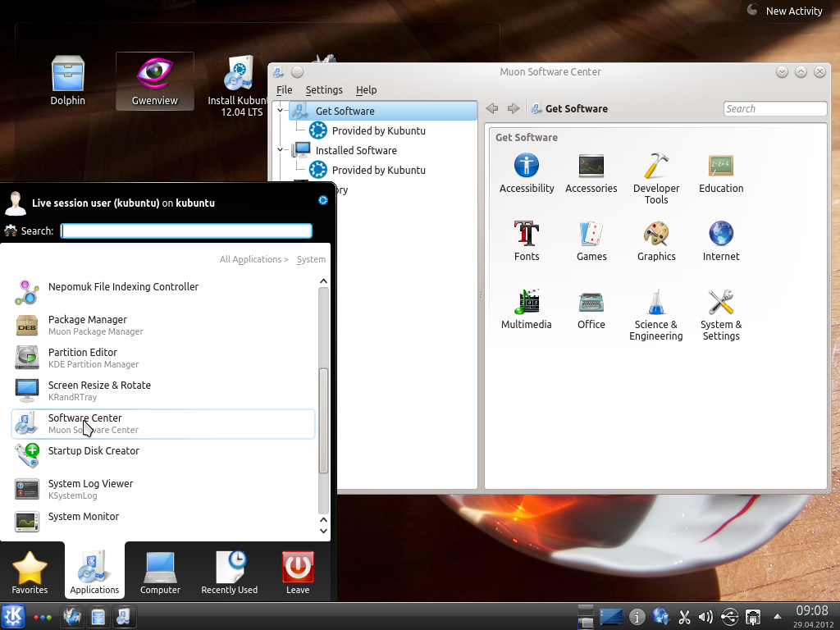Image resolution: width=840 pixels, height=630 pixels.
Task: Open the Muon window menu icon
Action: pyautogui.click(x=278, y=72)
